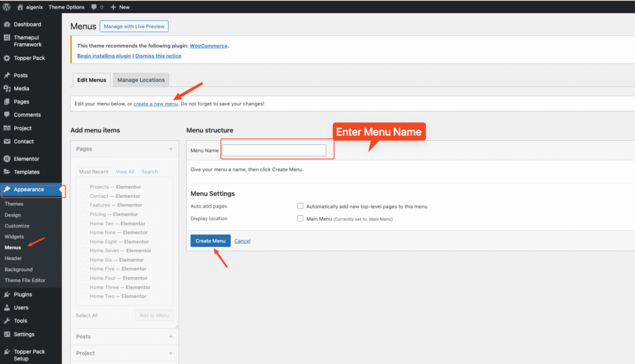This screenshot has height=364, width=635.
Task: Follow the 'create a new menu' link
Action: pyautogui.click(x=156, y=104)
